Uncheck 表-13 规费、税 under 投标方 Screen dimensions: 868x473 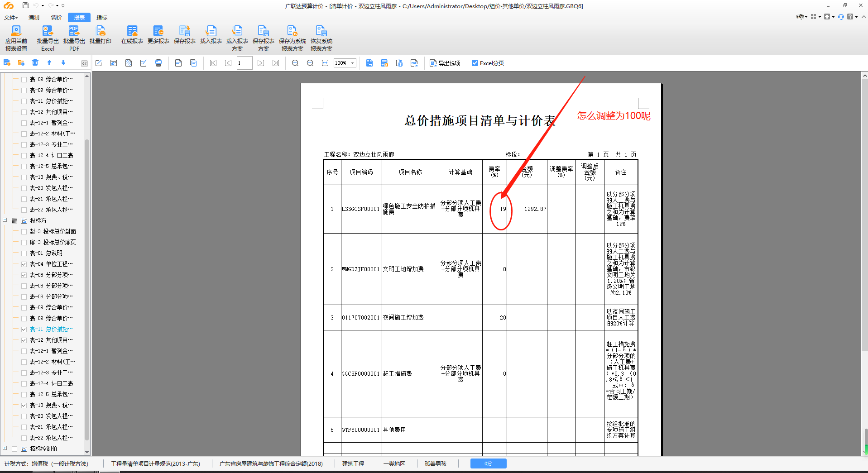[x=24, y=405]
